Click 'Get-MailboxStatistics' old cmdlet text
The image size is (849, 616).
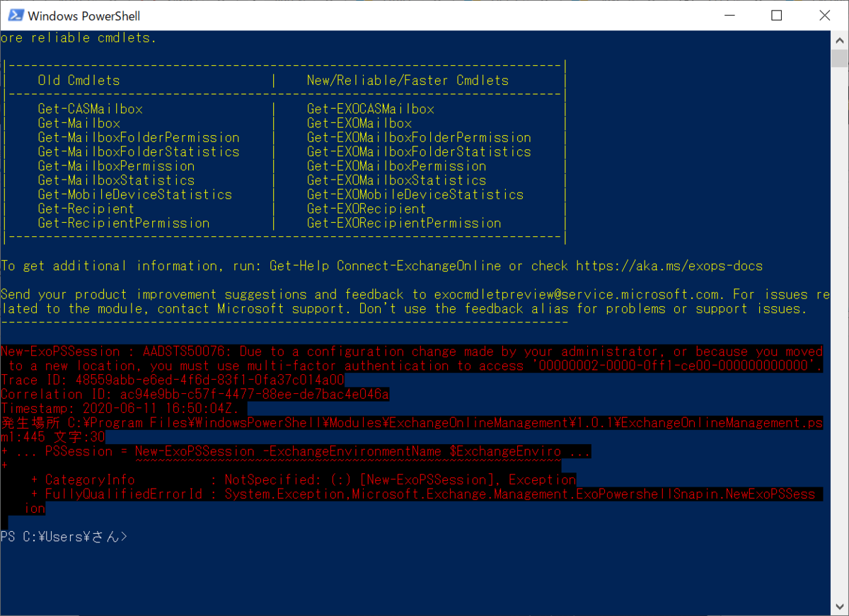(x=116, y=180)
